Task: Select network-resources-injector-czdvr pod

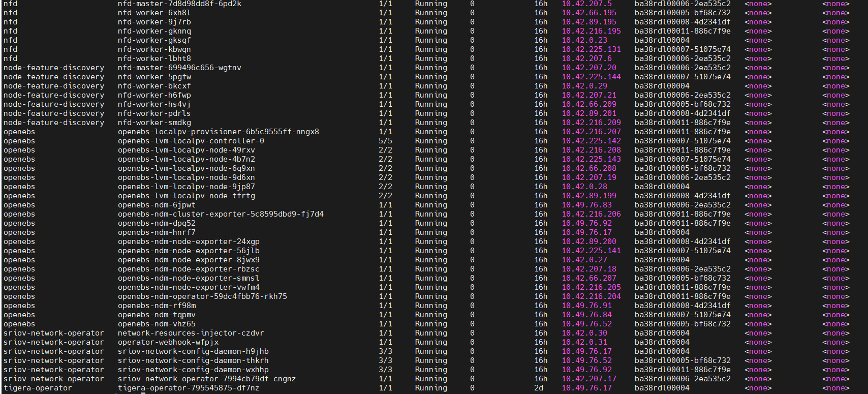Action: (191, 333)
